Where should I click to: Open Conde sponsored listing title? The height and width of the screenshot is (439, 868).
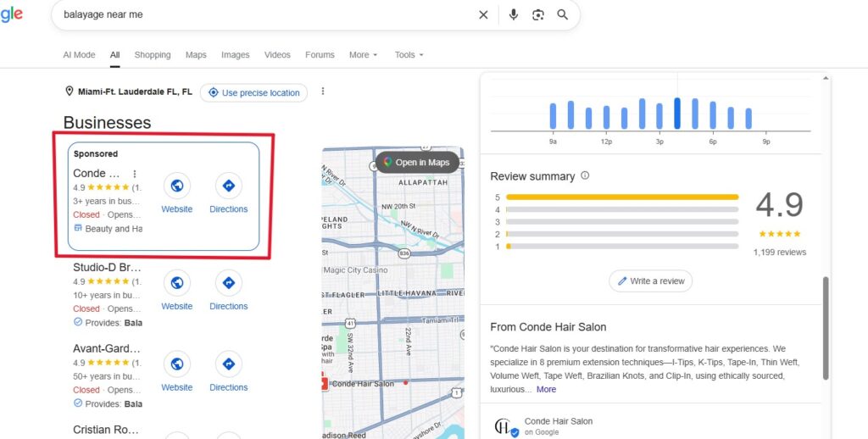(97, 173)
